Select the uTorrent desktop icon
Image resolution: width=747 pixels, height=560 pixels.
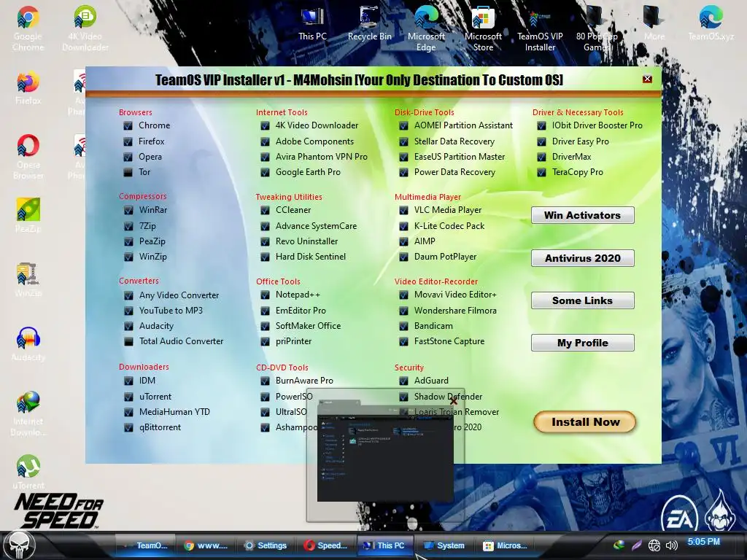pos(28,472)
